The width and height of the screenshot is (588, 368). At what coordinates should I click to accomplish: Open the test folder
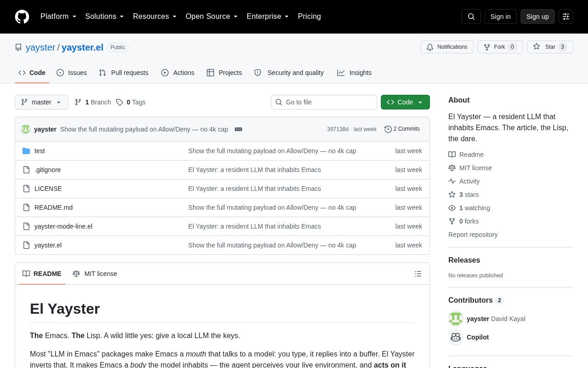40,151
